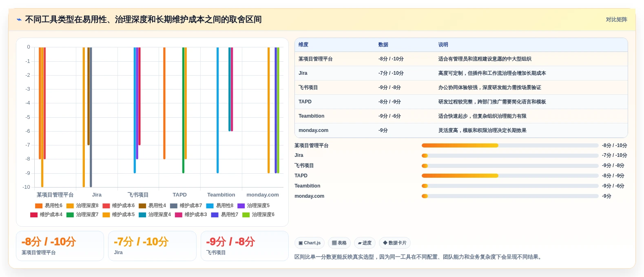Viewport: 644px width, 277px height.
Task: Select the 表格 chip
Action: (339, 243)
